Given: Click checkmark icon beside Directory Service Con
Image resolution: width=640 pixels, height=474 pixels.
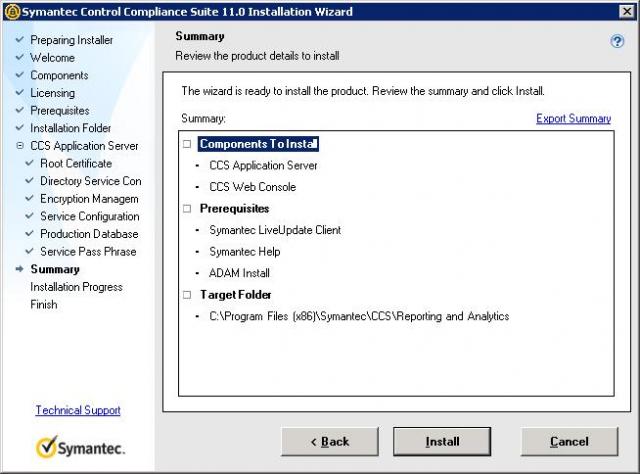Looking at the screenshot, I should point(29,180).
